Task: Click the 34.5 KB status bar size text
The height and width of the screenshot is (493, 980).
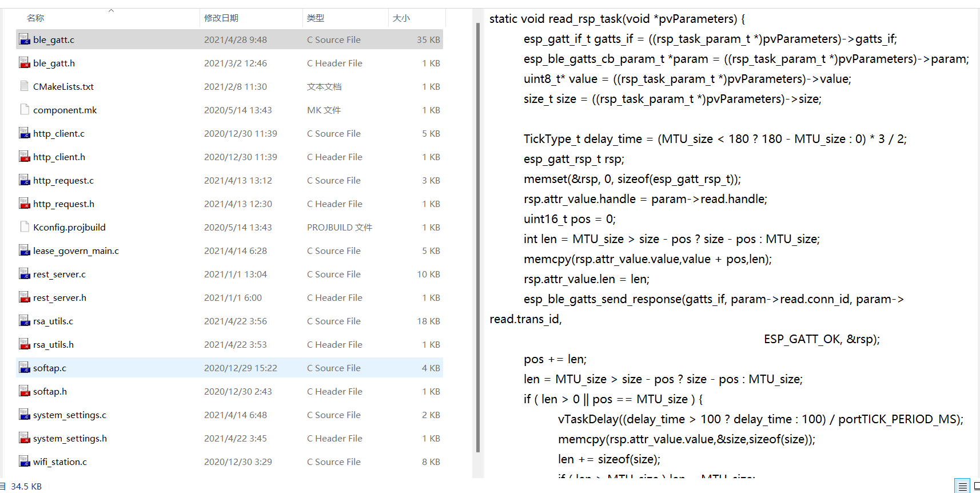Action: [x=26, y=486]
